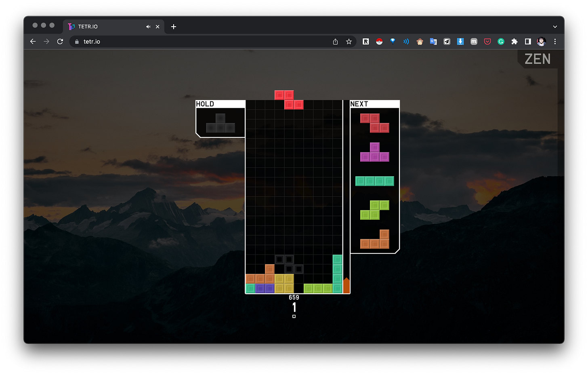Image resolution: width=588 pixels, height=375 pixels.
Task: Open the Chrome profile avatar
Action: pos(542,42)
